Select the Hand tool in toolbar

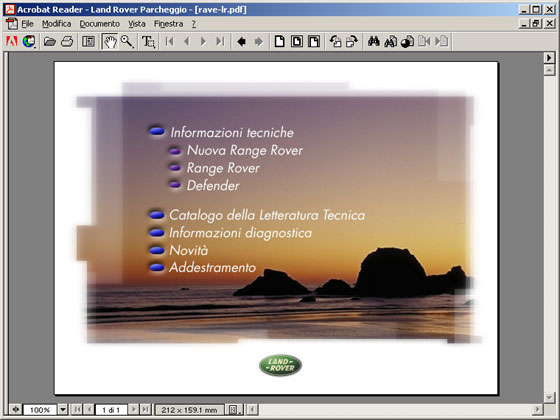(110, 41)
